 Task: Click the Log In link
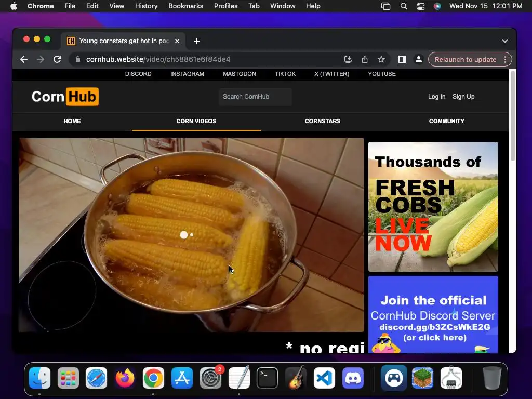coord(436,97)
